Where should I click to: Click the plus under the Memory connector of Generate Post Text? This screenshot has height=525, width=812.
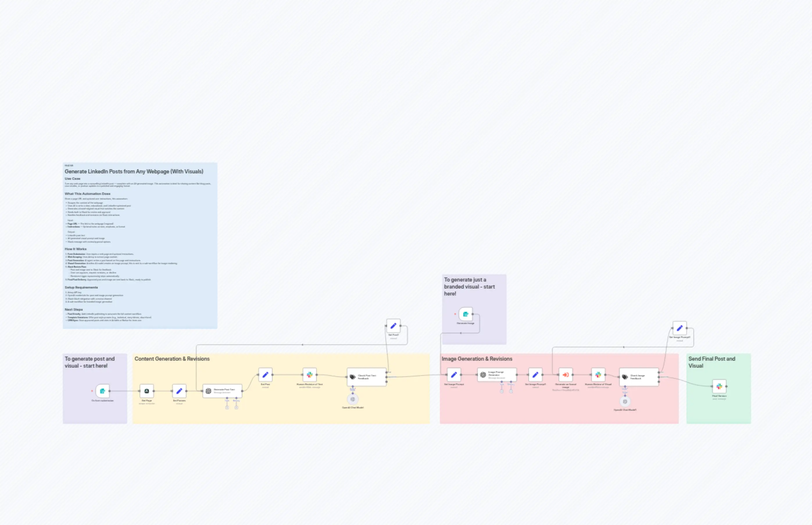point(236,408)
